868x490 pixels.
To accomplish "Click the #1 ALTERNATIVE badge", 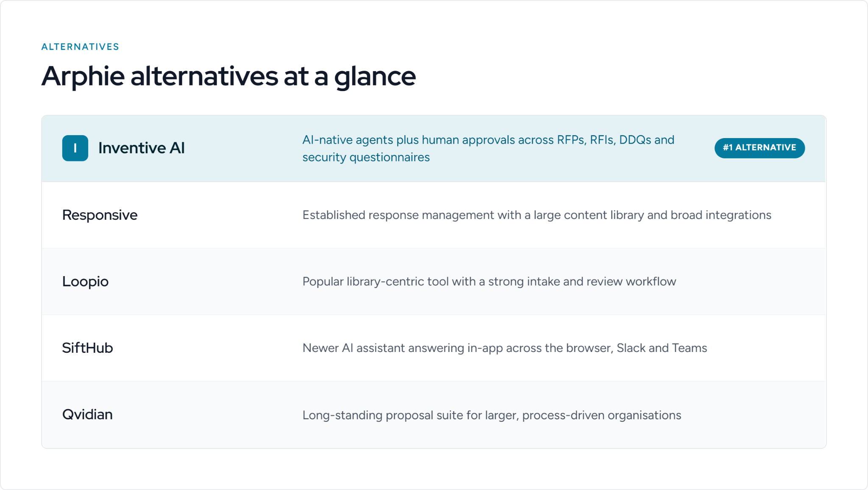I will [759, 148].
